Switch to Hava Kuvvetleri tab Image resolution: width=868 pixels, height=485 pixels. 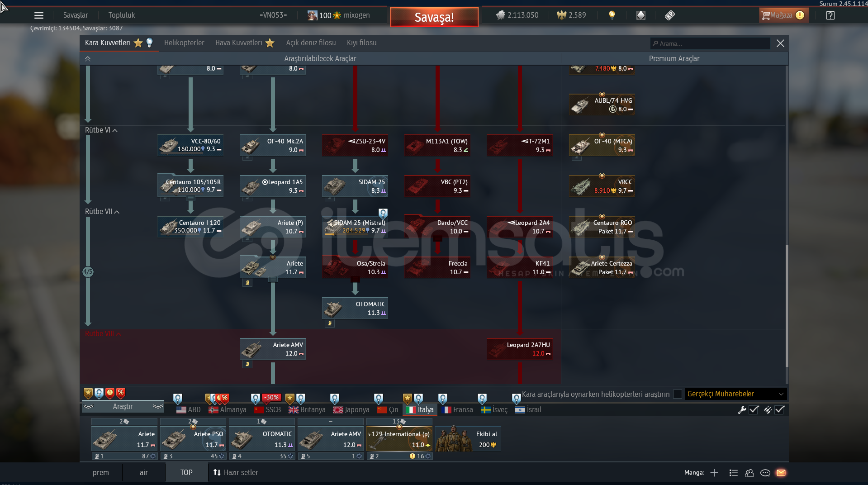pyautogui.click(x=245, y=43)
